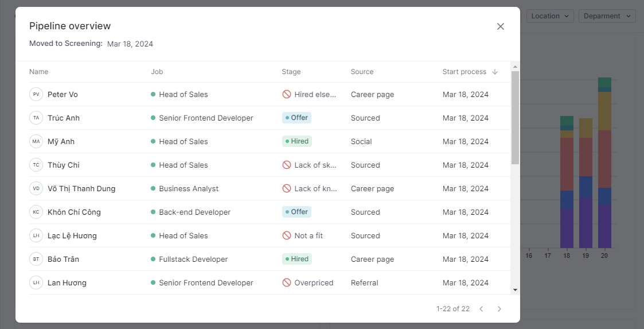
Task: Close the Pipeline overview dialog
Action: (501, 26)
